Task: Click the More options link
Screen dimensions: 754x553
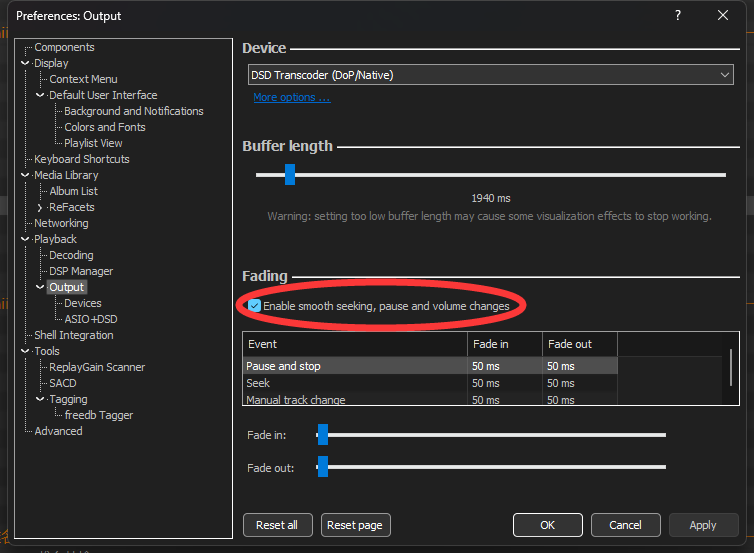Action: click(x=291, y=98)
